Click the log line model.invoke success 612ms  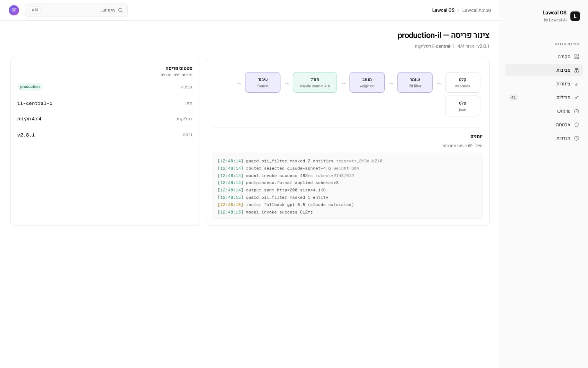pyautogui.click(x=265, y=212)
